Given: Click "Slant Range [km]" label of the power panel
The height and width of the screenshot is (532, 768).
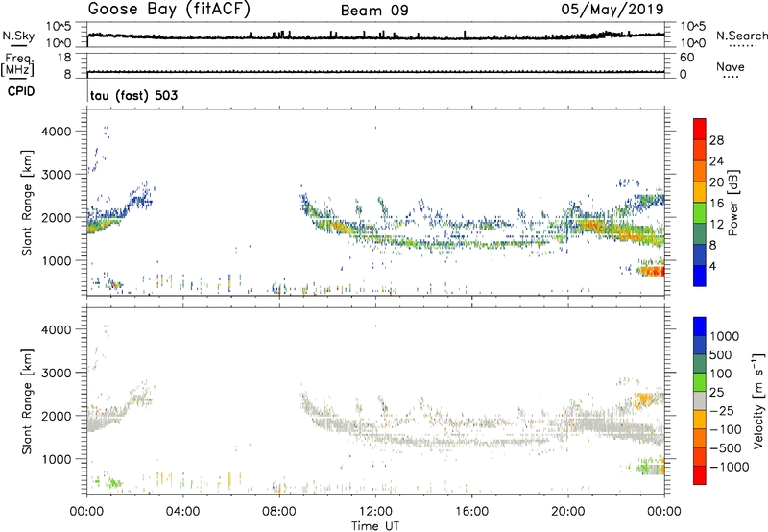Looking at the screenshot, I should point(27,203).
